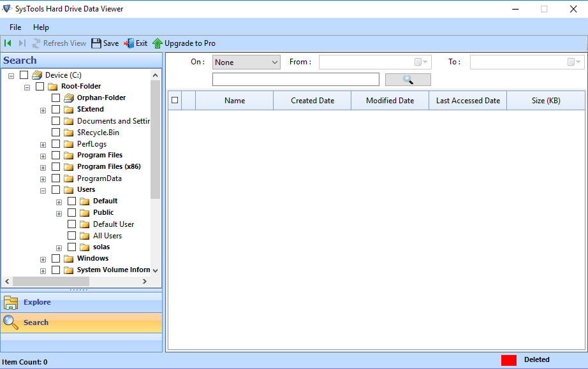
Task: Sort by Modified Date column header
Action: [390, 101]
